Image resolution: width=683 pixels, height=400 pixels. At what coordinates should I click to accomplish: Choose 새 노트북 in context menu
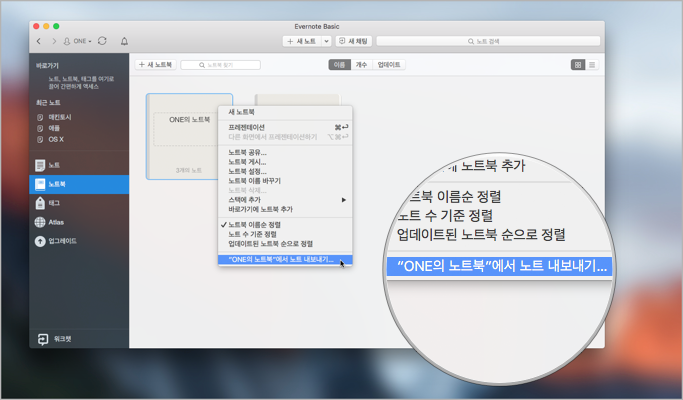click(x=285, y=112)
